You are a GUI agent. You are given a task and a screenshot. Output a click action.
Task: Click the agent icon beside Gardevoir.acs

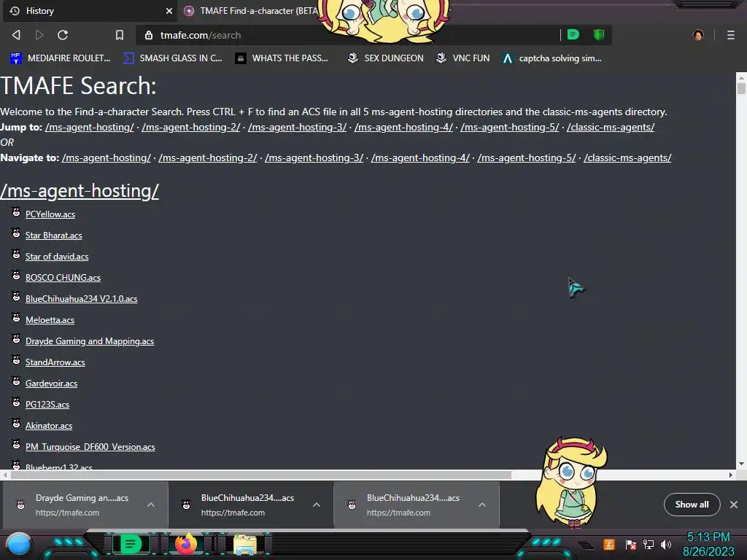[16, 381]
